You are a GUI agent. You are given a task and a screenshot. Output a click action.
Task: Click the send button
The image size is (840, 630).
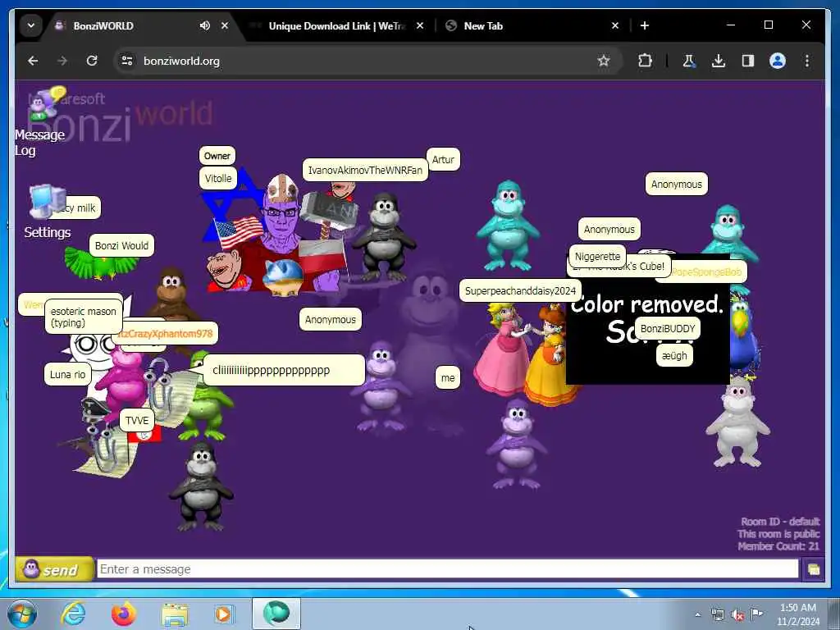(x=54, y=569)
